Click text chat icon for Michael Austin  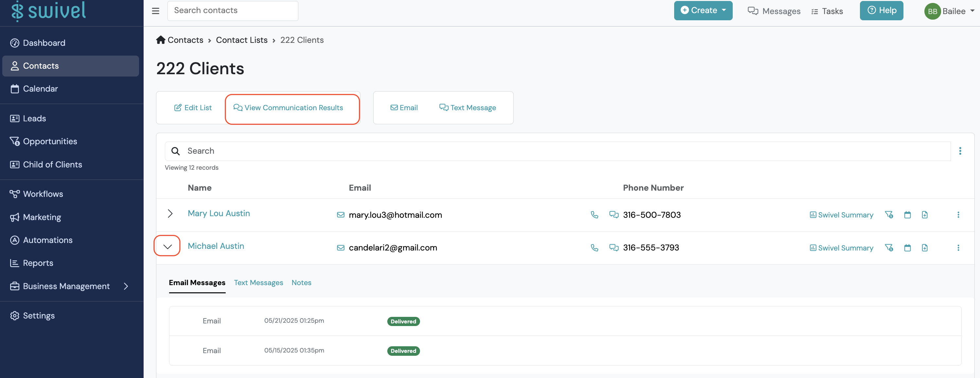614,248
